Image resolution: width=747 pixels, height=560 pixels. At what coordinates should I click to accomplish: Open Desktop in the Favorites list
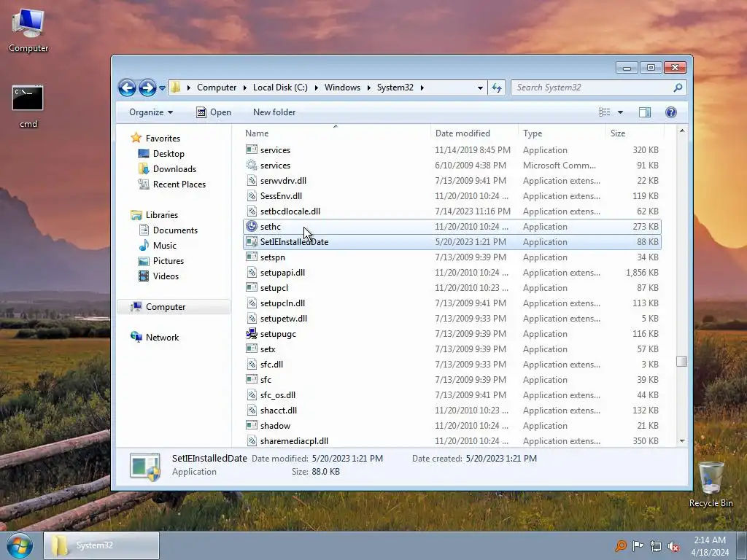point(169,154)
